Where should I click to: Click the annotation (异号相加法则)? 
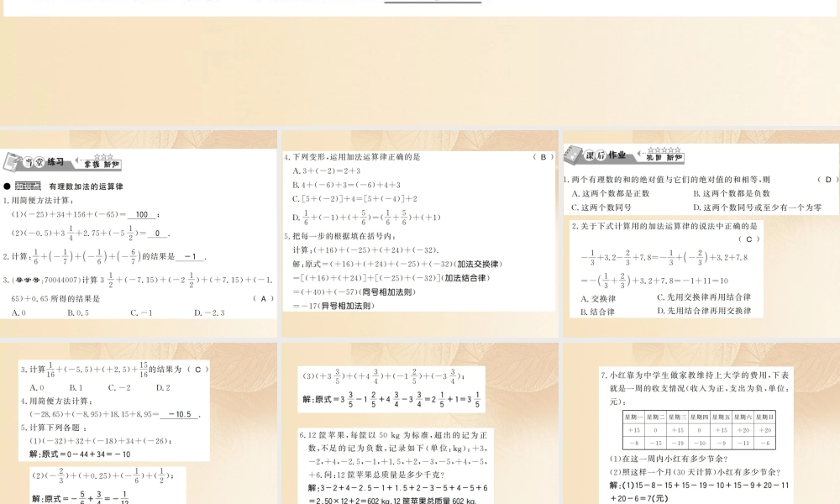(346, 306)
